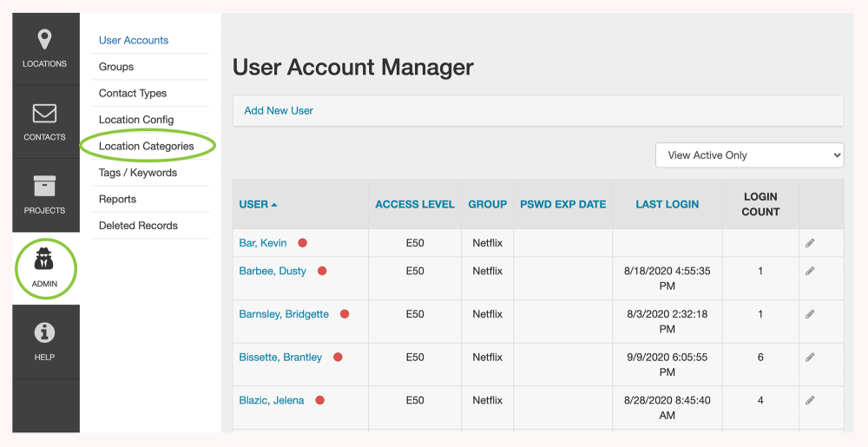
Task: Open the Barnsley, Bridgette user link
Action: (284, 314)
